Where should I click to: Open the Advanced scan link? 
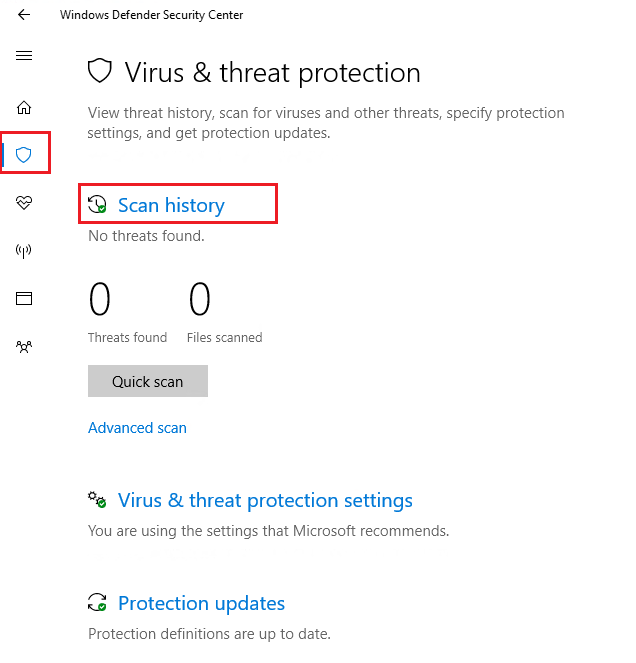(x=137, y=428)
